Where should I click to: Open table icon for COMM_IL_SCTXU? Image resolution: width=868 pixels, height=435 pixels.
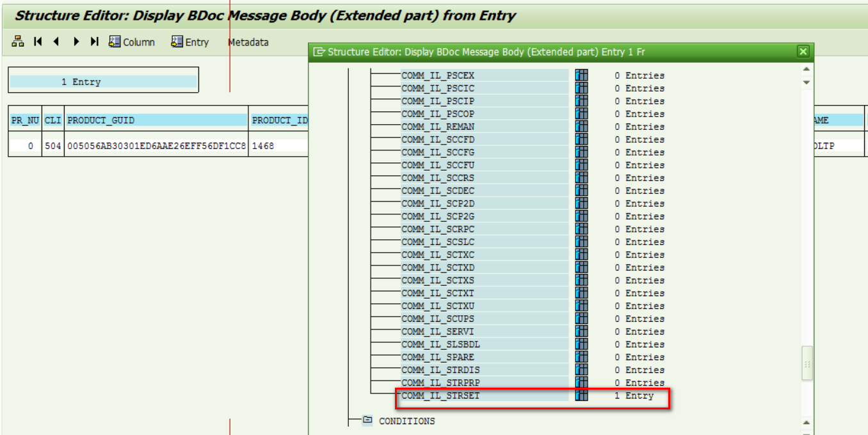(x=581, y=306)
